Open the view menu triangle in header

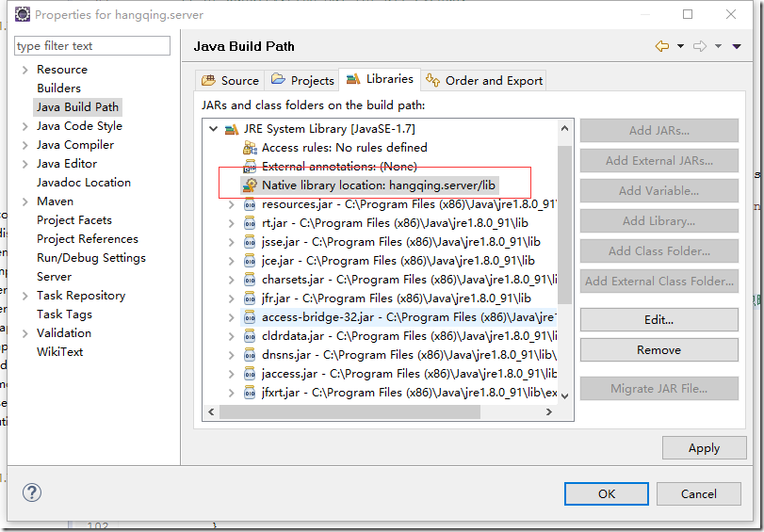(x=737, y=46)
